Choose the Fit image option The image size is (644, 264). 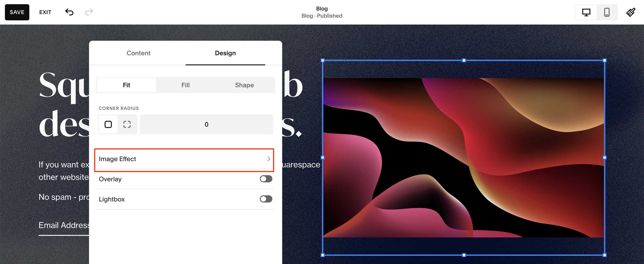[x=126, y=85]
